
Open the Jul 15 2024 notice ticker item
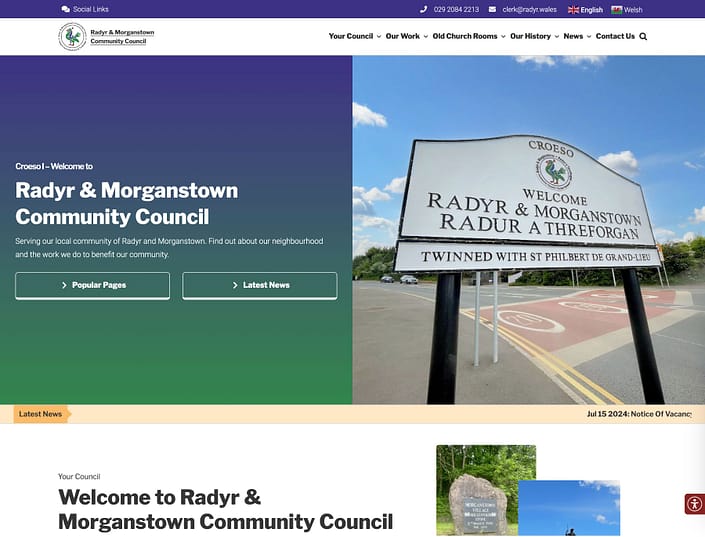638,414
